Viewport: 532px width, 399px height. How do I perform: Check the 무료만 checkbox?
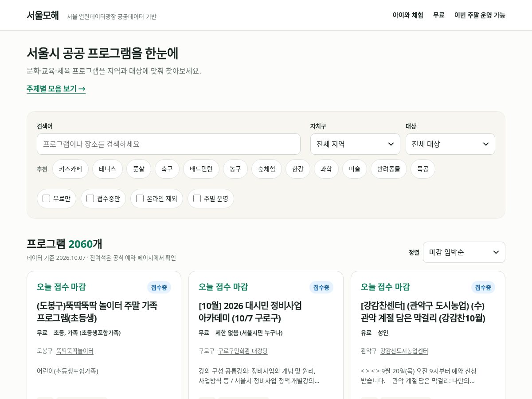coord(46,199)
